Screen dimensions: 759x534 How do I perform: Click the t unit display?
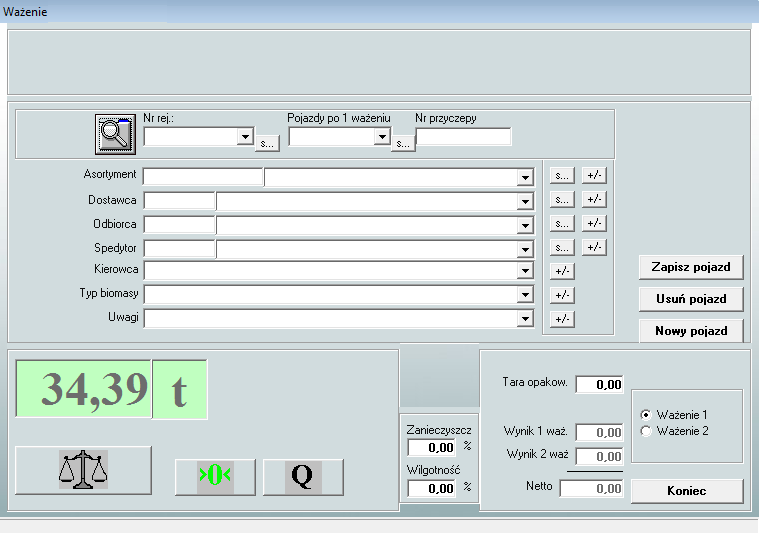pyautogui.click(x=180, y=389)
